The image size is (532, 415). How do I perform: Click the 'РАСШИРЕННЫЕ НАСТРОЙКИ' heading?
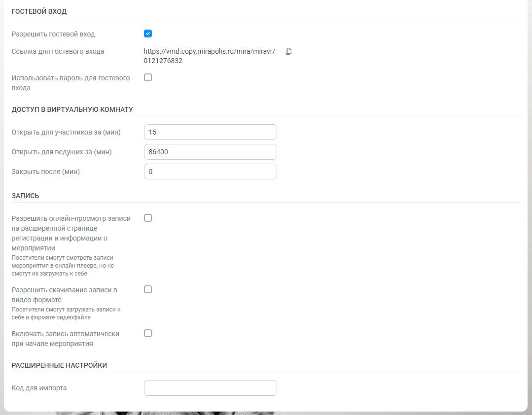coord(59,365)
